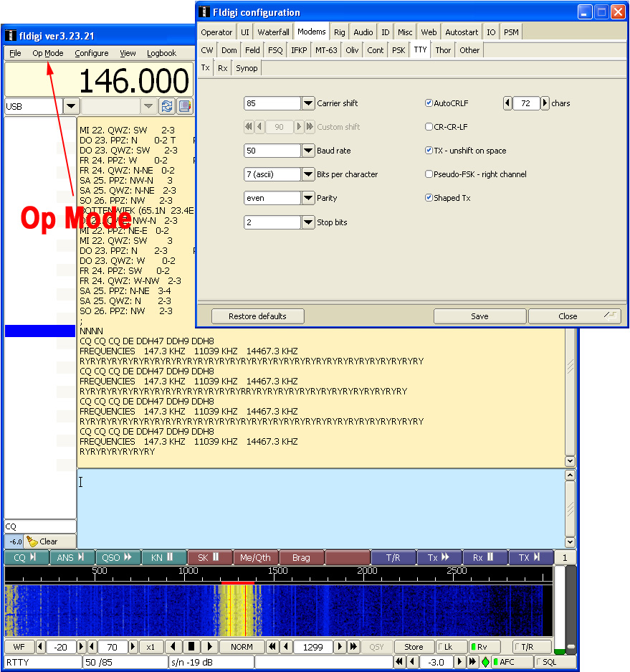Pause waterfall with the stop square icon
The height and width of the screenshot is (672, 630).
(191, 646)
